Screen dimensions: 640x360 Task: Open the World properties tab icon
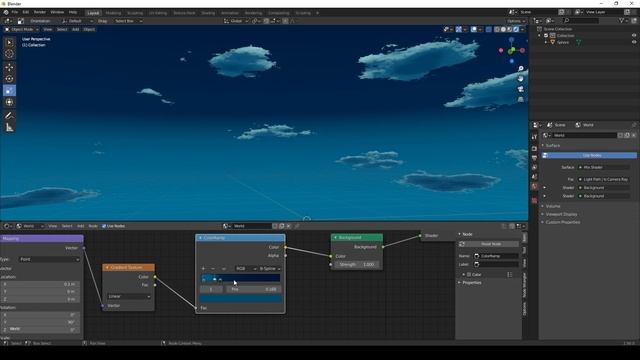click(x=534, y=187)
